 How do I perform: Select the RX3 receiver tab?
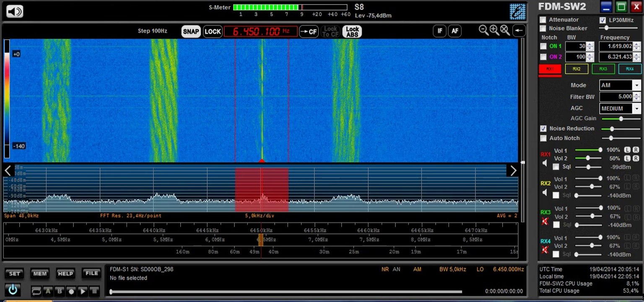pyautogui.click(x=603, y=69)
